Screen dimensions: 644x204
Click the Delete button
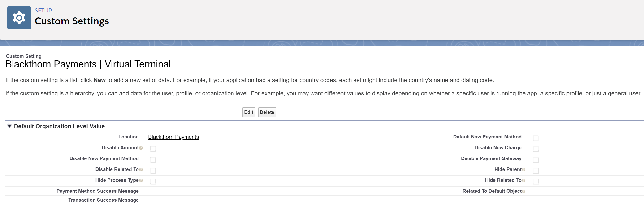[267, 112]
